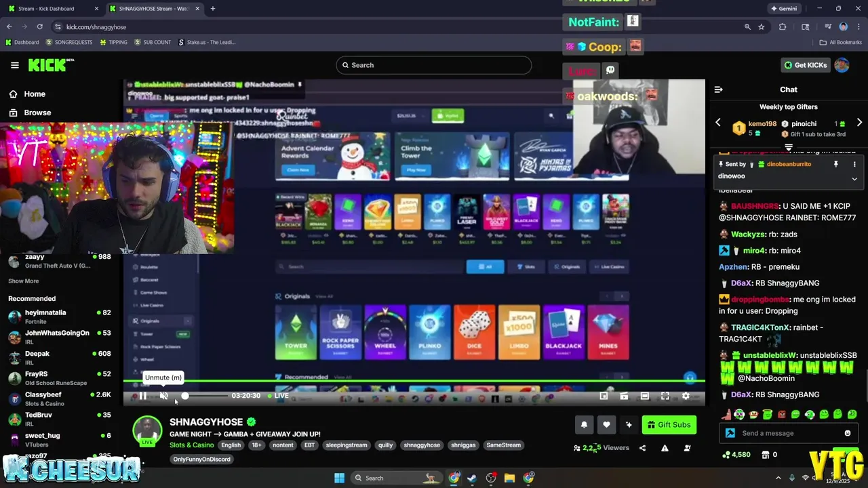Click the Send a message chat input

click(790, 433)
